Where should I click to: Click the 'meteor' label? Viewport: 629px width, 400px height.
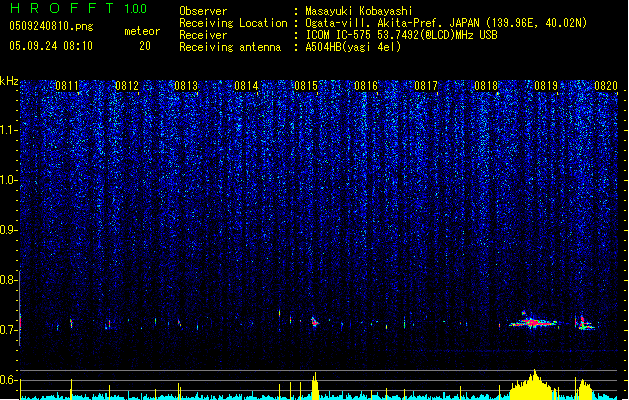(142, 31)
